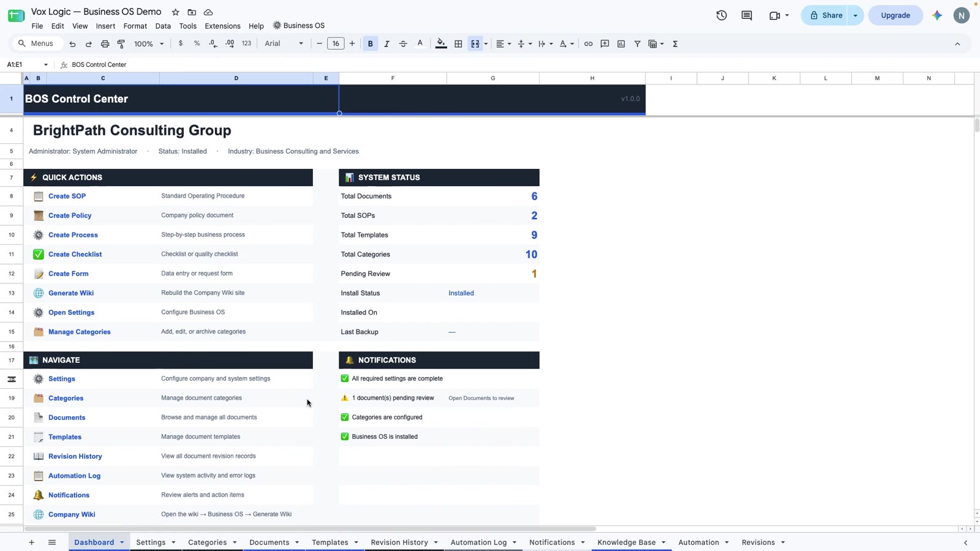Open the fill color picker
Image resolution: width=980 pixels, height=551 pixels.
click(x=441, y=44)
